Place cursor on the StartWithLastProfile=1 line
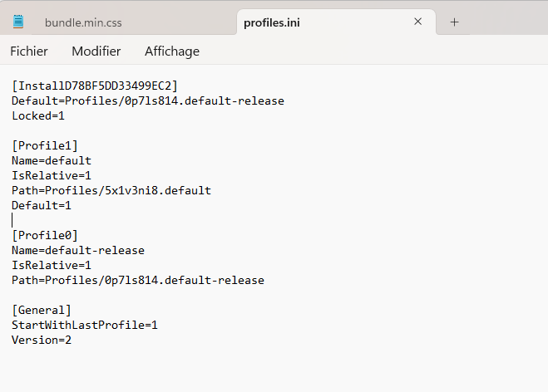Screen dimensions: 548x392 (x=85, y=325)
